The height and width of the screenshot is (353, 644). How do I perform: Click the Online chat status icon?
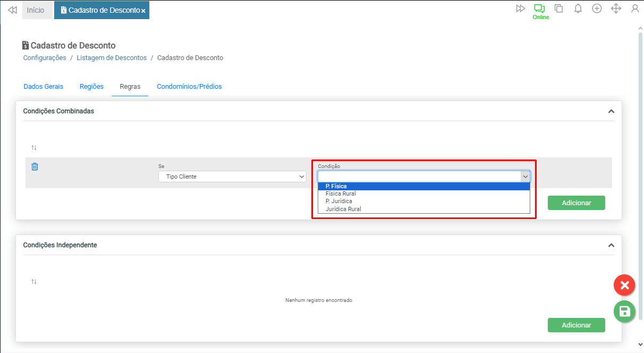click(540, 9)
